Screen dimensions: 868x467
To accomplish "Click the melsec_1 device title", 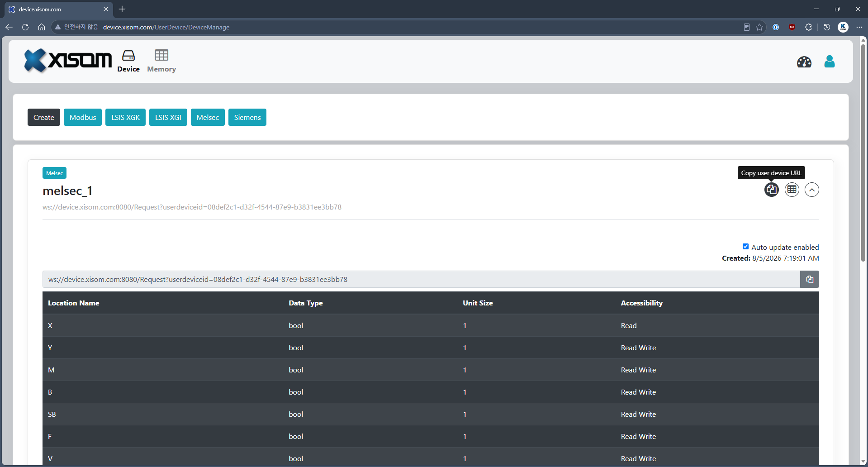I will (67, 191).
